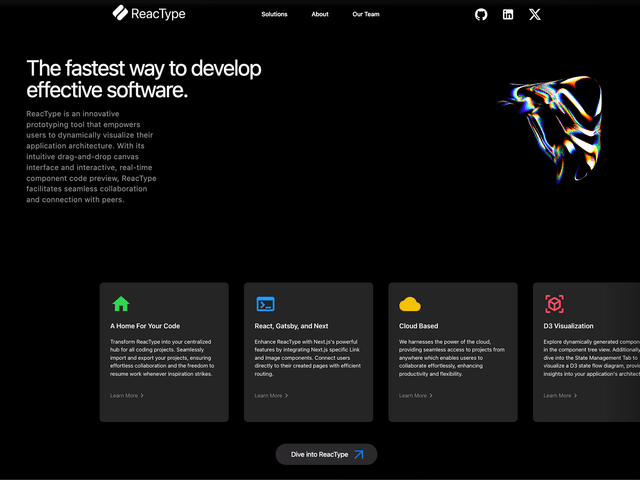Open the About menu item
Image resolution: width=640 pixels, height=480 pixels.
click(x=320, y=14)
